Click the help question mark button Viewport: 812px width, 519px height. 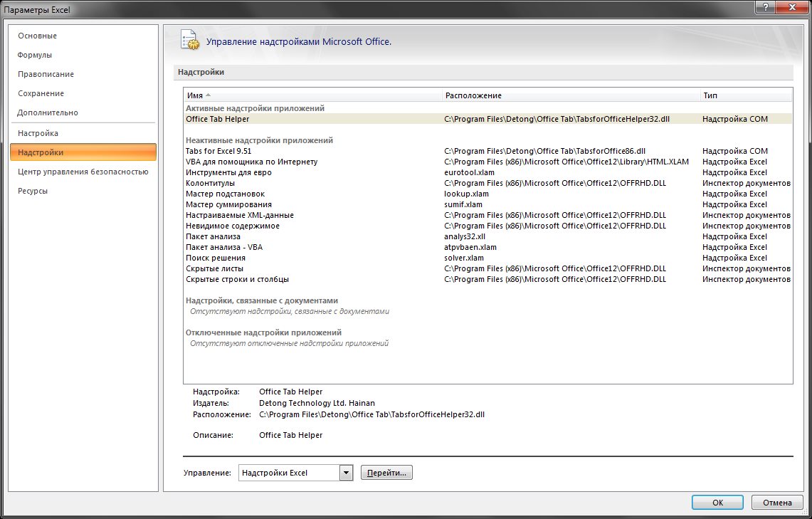click(765, 6)
